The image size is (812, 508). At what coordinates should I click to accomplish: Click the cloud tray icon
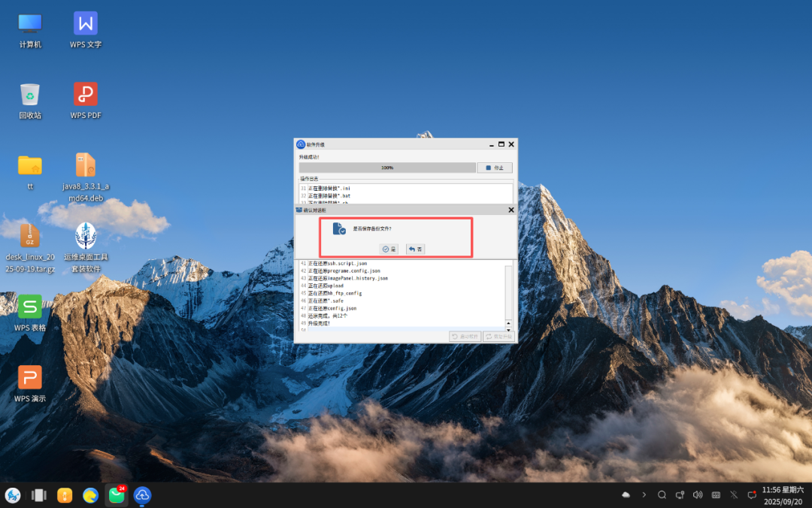point(626,495)
